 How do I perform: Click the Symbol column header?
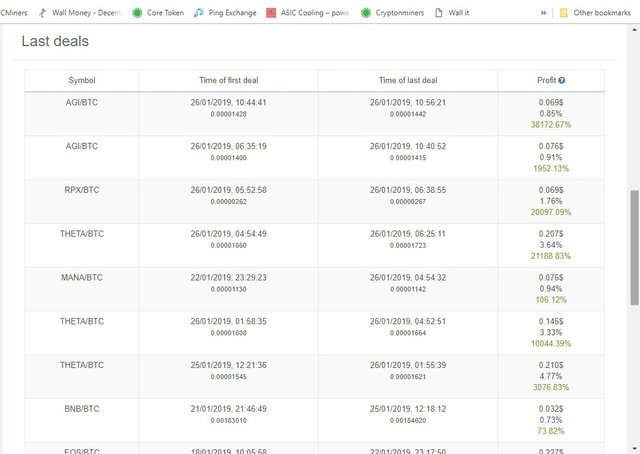pos(82,80)
